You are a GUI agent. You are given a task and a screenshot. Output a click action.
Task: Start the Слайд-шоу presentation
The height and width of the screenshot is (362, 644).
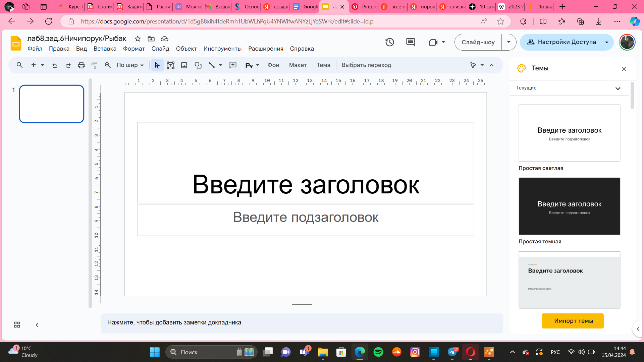[478, 42]
